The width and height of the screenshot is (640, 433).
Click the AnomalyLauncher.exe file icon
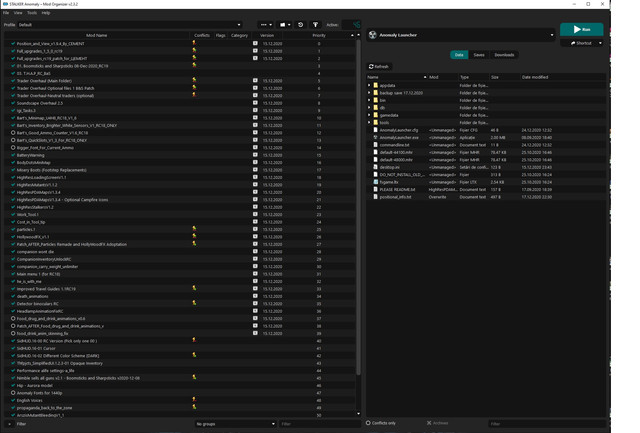pyautogui.click(x=376, y=138)
